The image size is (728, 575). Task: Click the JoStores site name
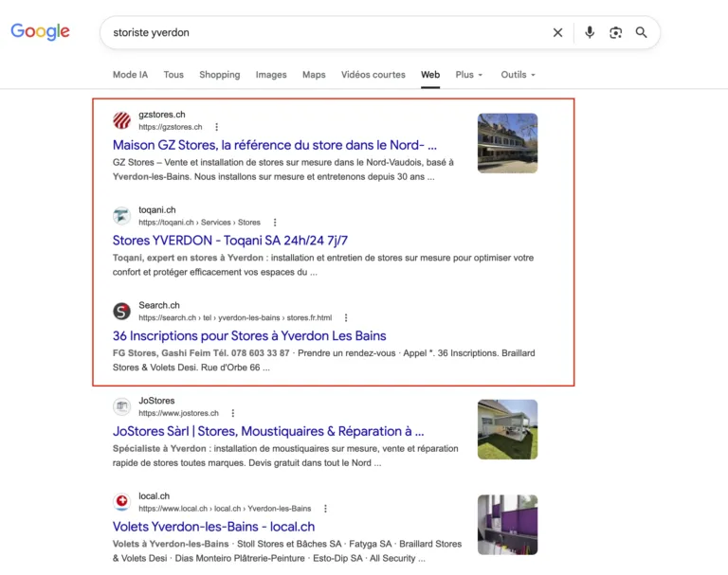(157, 401)
